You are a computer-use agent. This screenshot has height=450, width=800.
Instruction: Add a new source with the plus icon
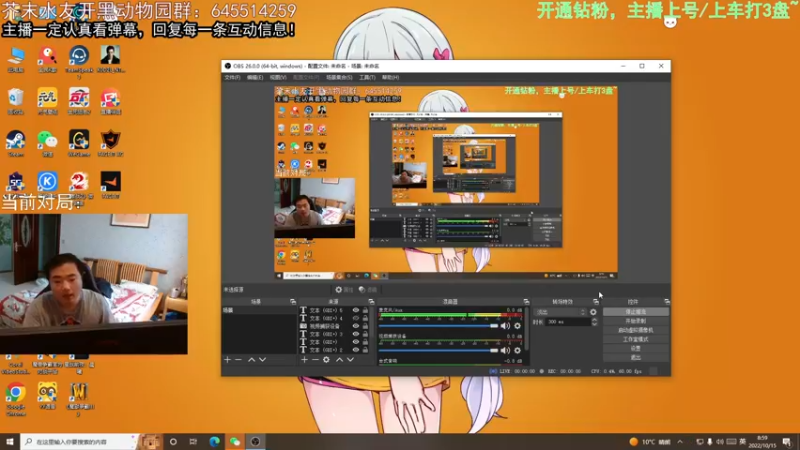[x=304, y=360]
